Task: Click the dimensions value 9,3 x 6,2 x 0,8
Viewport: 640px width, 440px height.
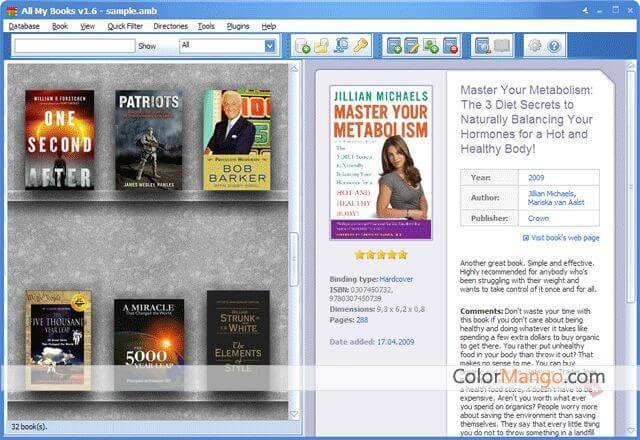Action: (400, 309)
